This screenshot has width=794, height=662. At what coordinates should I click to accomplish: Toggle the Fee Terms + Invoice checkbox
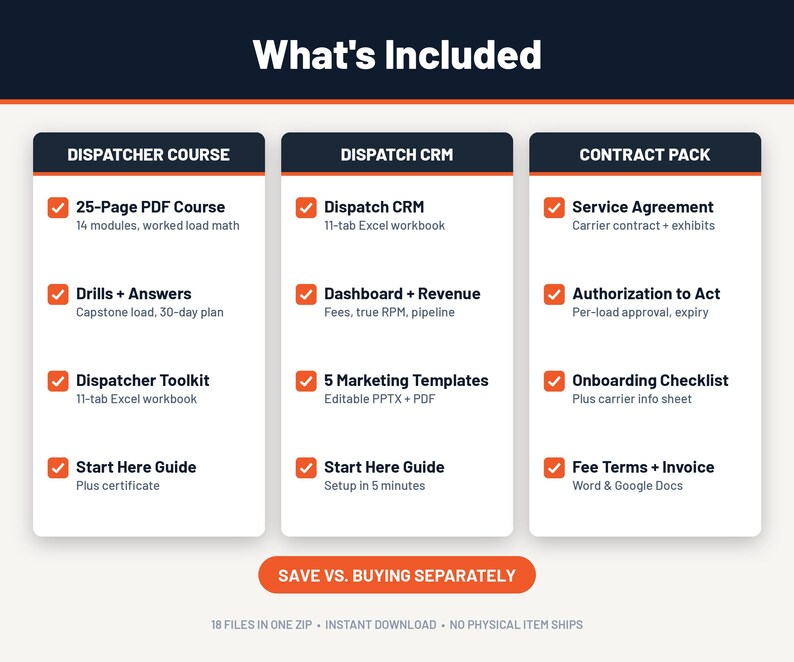click(554, 468)
